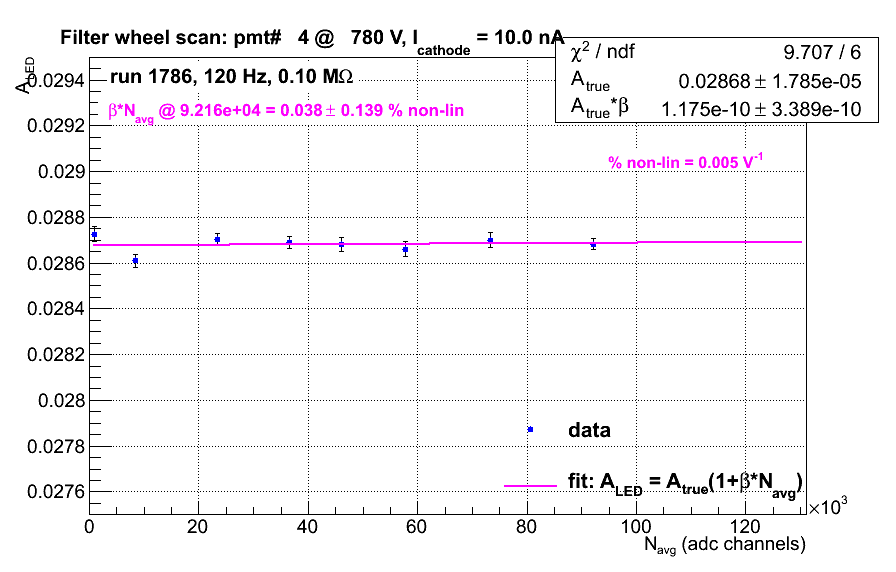Image resolution: width=896 pixels, height=572 pixels.
Task: Click the x-axis label 0
Action: (x=89, y=526)
